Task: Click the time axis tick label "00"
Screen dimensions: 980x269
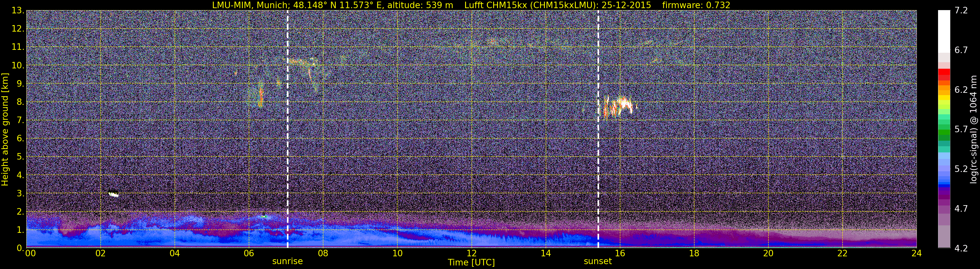Action: (x=31, y=253)
